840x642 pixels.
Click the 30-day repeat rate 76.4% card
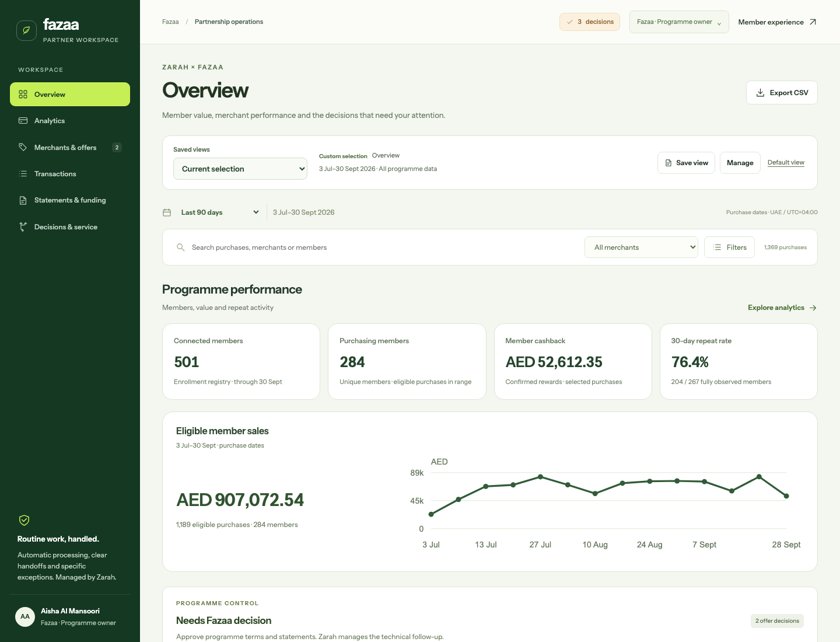(738, 362)
